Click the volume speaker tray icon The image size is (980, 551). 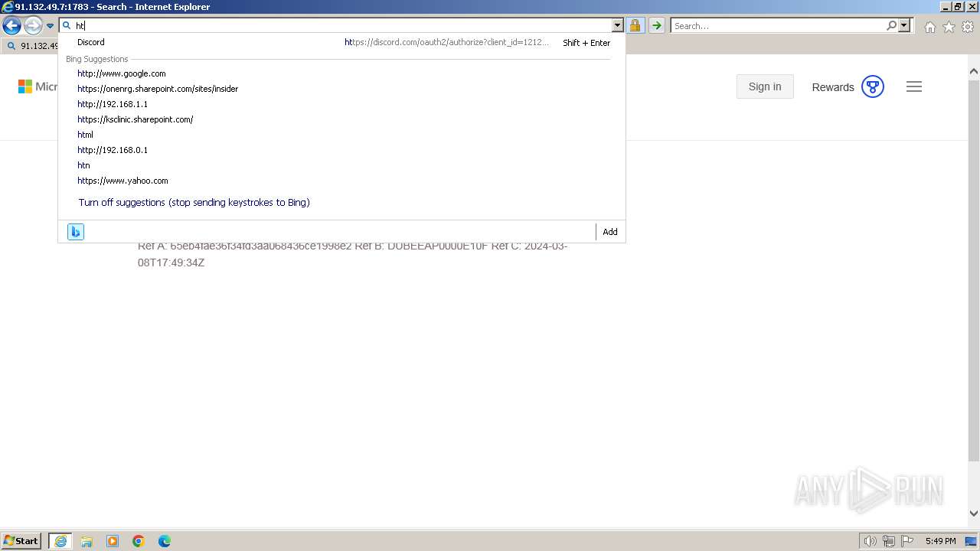point(870,541)
